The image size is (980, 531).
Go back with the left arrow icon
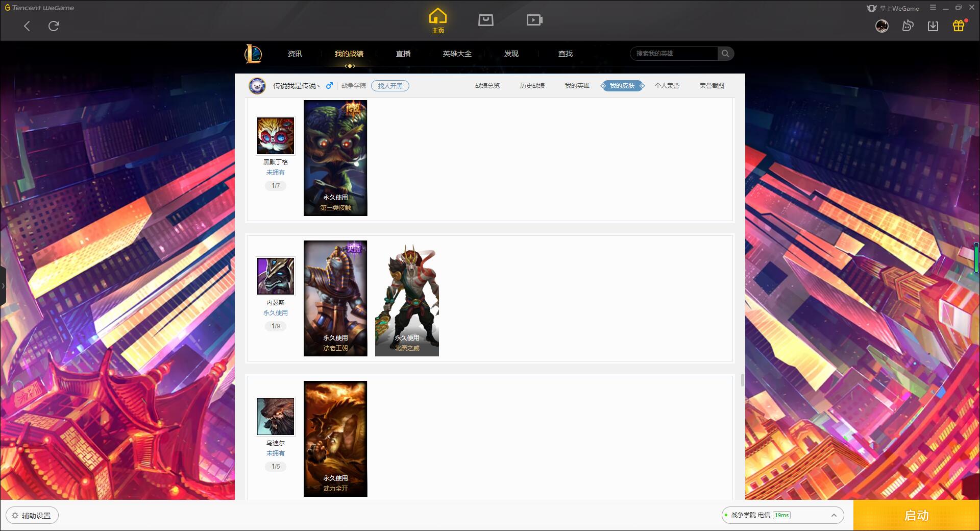click(27, 26)
